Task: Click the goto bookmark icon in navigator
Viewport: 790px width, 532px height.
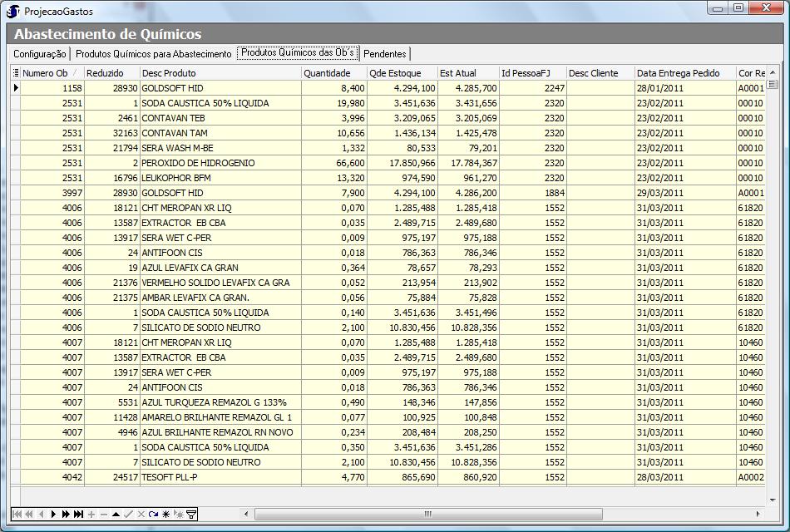Action: click(x=178, y=515)
